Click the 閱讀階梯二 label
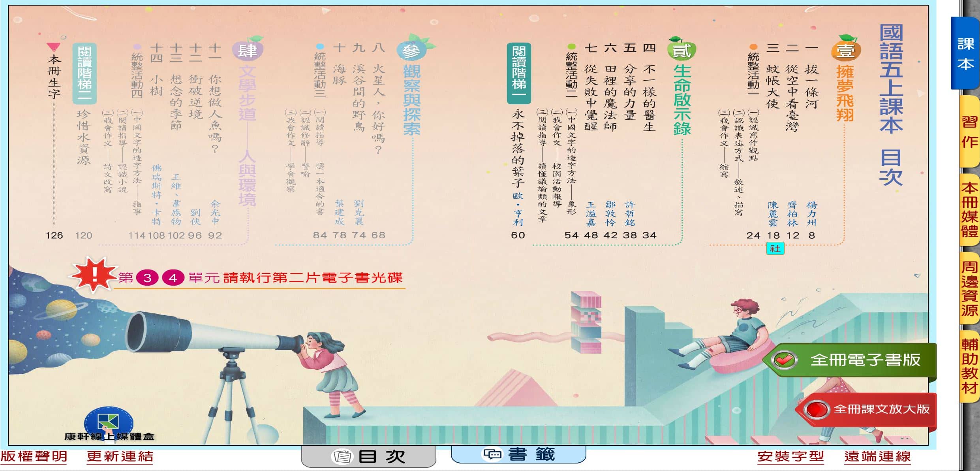 [x=84, y=73]
